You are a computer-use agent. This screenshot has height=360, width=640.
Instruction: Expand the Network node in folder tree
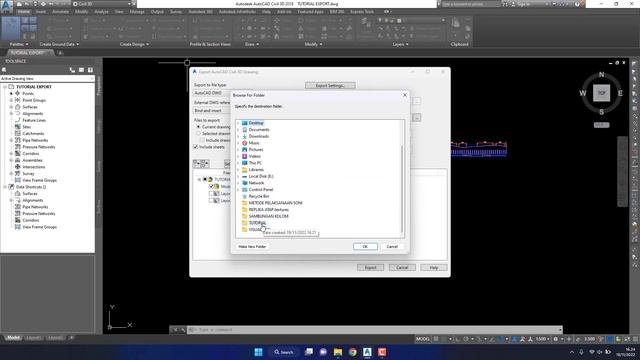[238, 183]
